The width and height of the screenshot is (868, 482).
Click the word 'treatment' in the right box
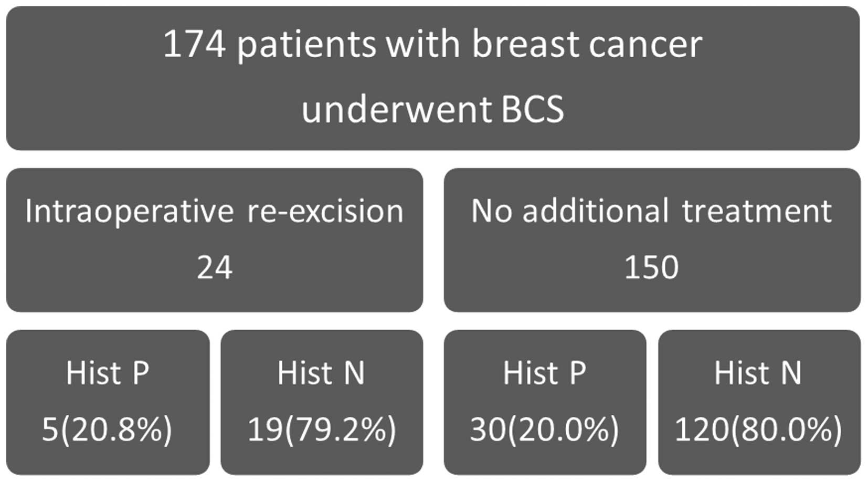757,212
